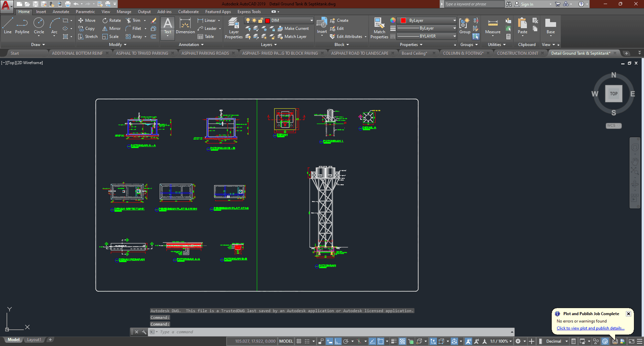Viewport: 644px width, 346px height.
Task: Click the Insert block icon
Action: point(322,26)
